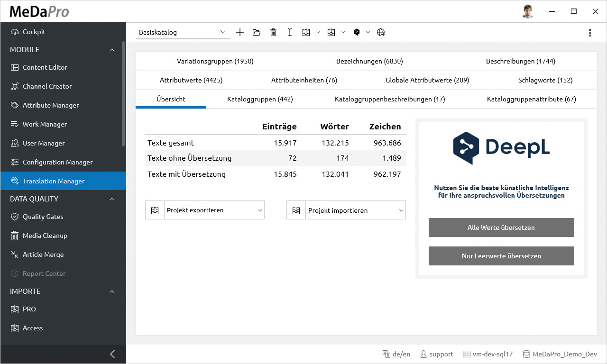
Task: Open Kataloggruppenattribute (67) tab
Action: click(532, 99)
